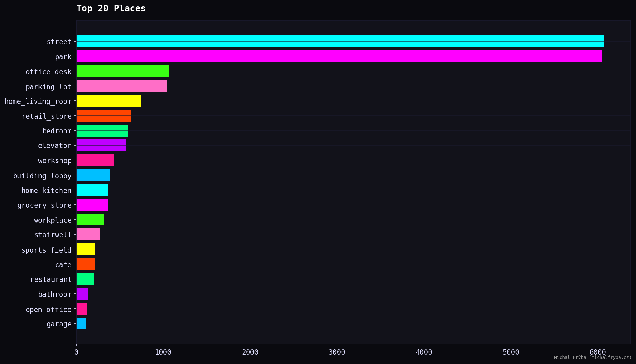Click the Top 20 Places title

point(111,9)
